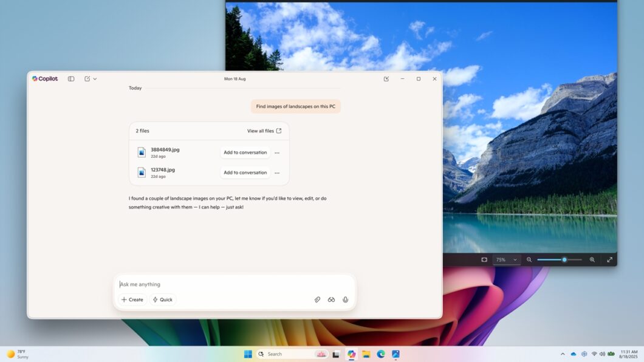Image resolution: width=644 pixels, height=362 pixels.
Task: Launch Microsoft Edge from the taskbar
Action: 380,353
